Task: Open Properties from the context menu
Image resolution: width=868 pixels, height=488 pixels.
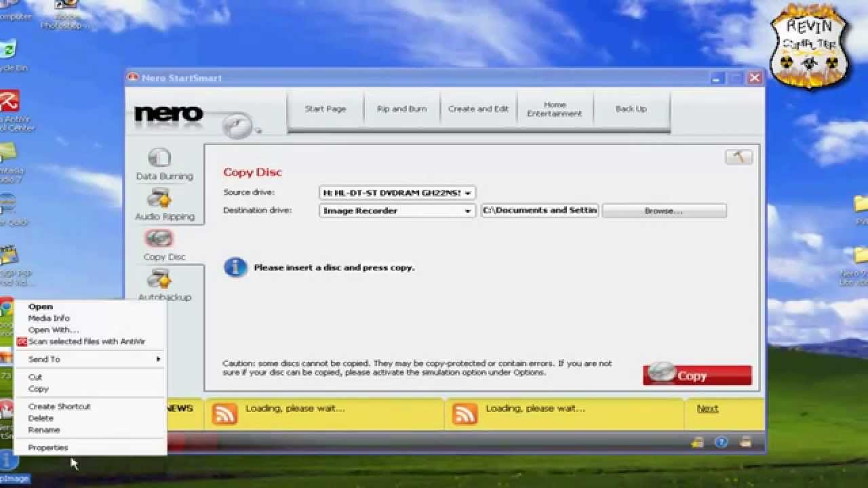Action: coord(90,447)
